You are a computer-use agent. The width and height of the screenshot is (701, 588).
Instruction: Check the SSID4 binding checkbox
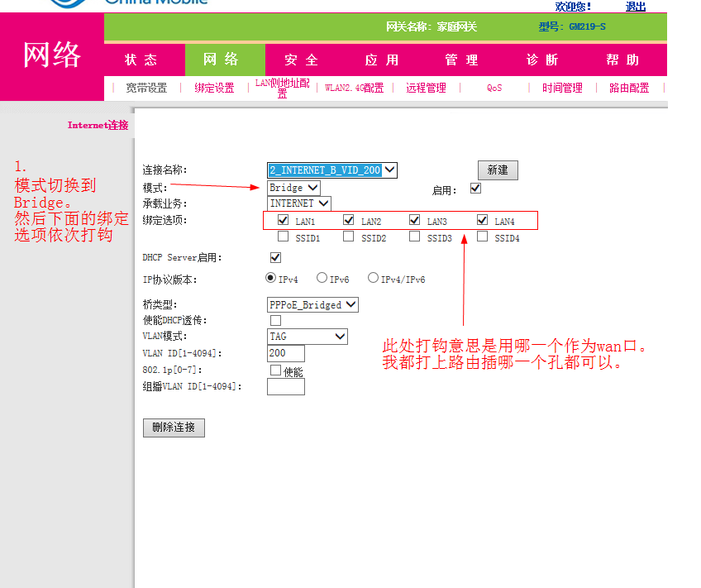482,236
